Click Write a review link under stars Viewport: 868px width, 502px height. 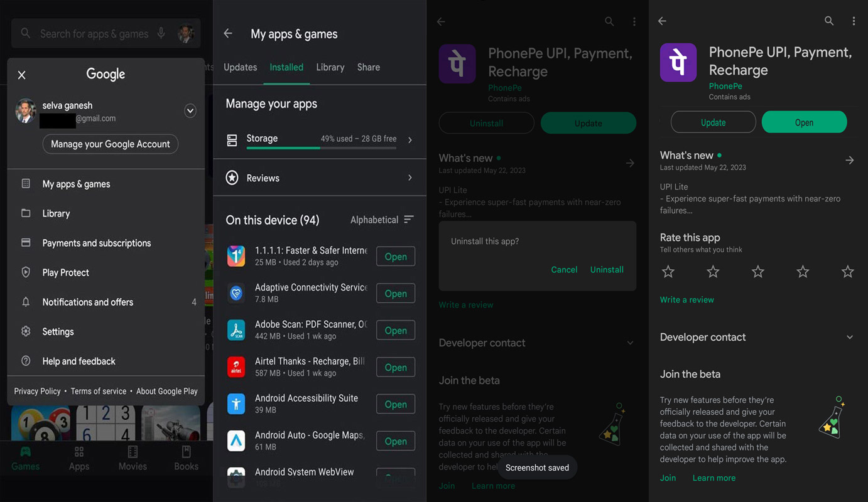click(687, 300)
